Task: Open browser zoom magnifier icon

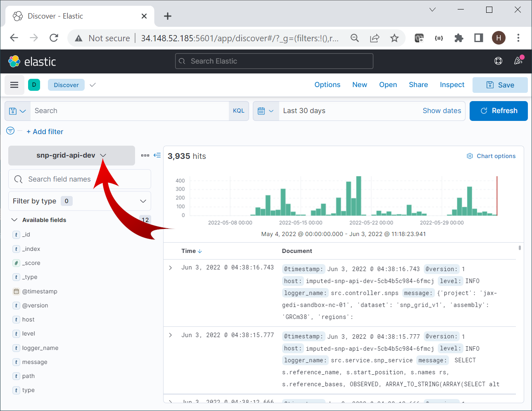Action: [x=355, y=38]
